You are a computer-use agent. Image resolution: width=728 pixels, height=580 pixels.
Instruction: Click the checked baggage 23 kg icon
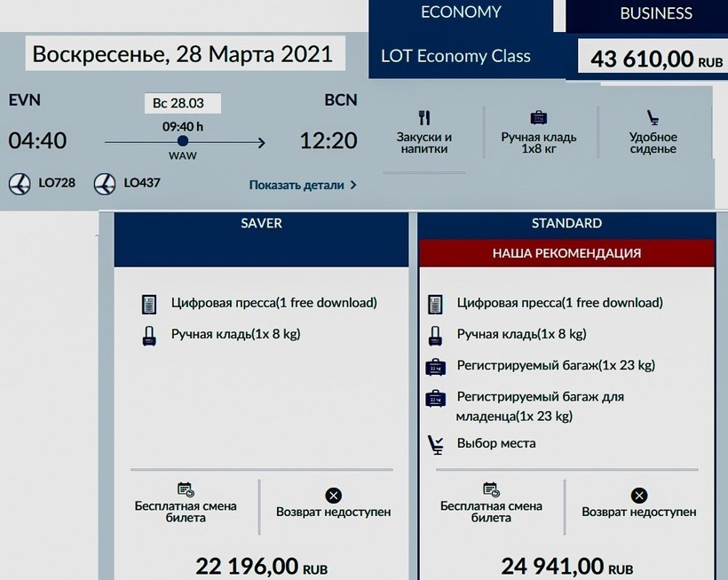tap(436, 366)
